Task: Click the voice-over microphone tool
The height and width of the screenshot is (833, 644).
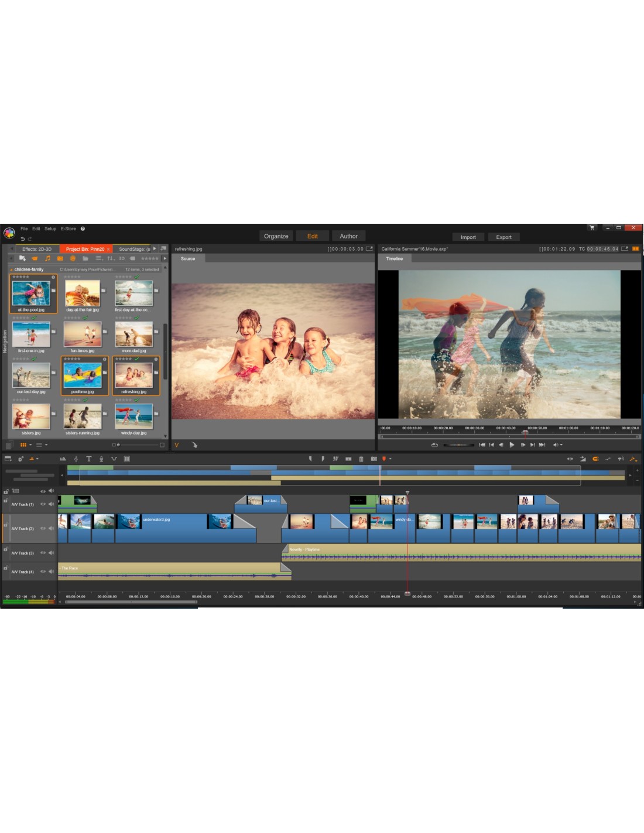Action: (101, 459)
